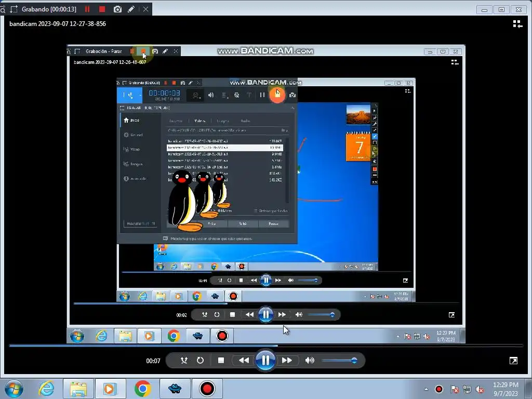
Task: Stop icon in recorded 'Grabación - Parar' bar
Action: 143,51
